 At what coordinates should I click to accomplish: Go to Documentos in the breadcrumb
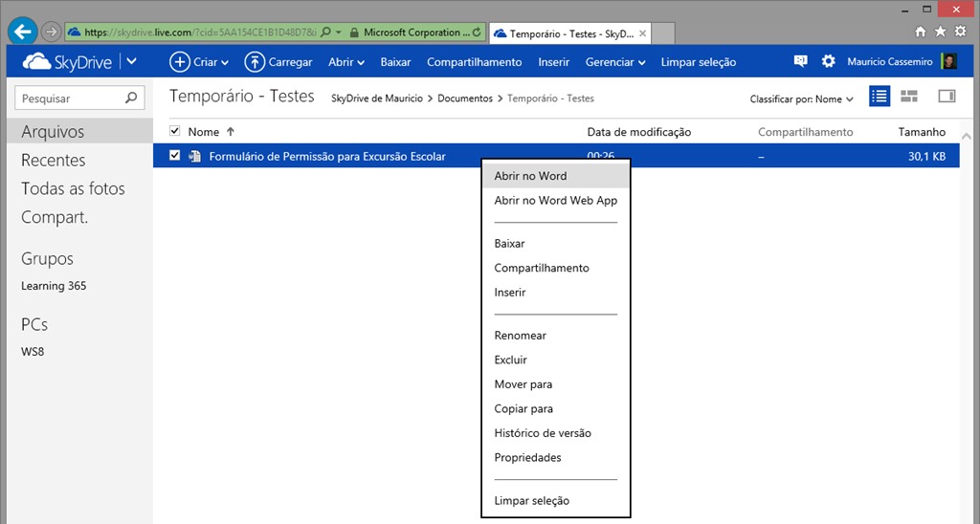pos(465,98)
